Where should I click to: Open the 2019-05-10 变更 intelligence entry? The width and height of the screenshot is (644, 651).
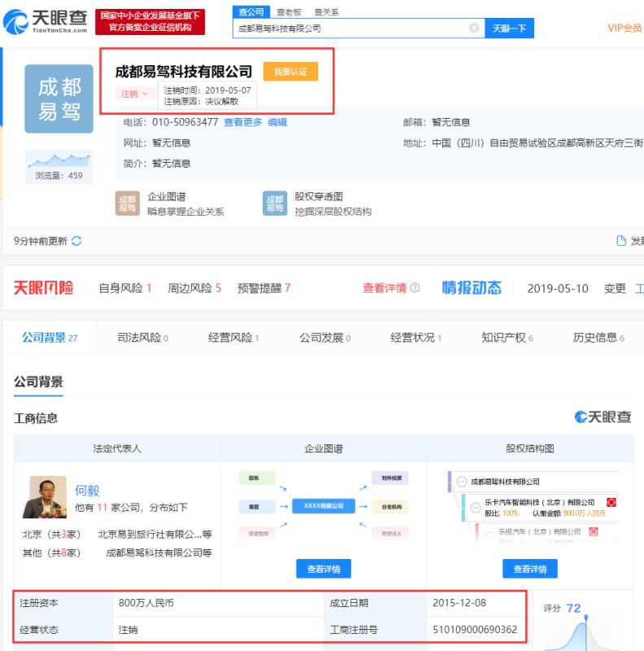tap(577, 288)
